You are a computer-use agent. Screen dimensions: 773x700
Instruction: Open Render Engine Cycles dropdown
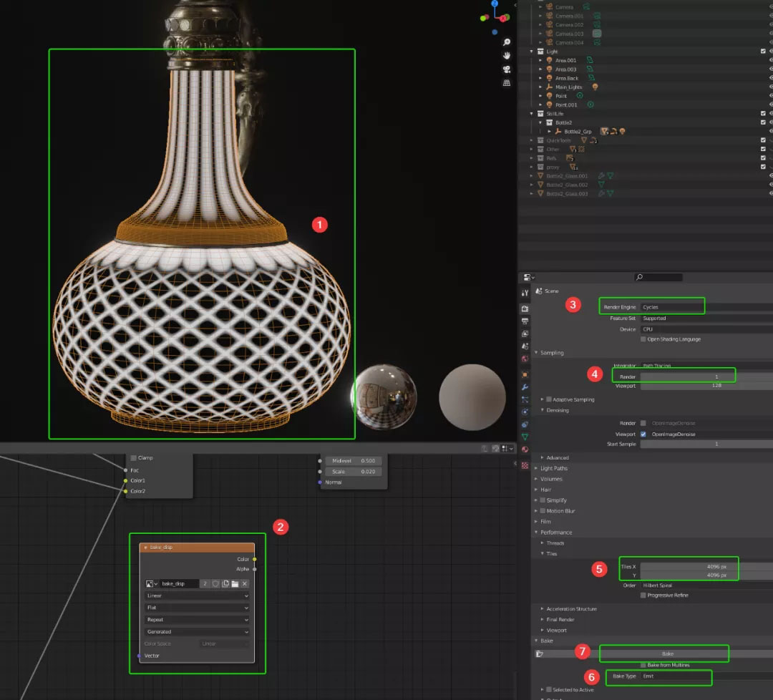click(x=706, y=306)
